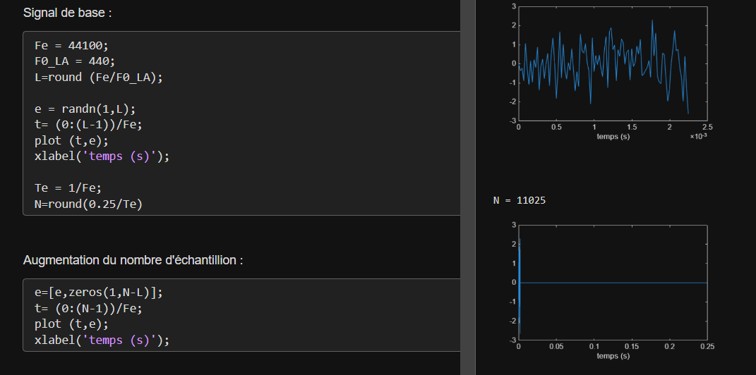Click the line 'e = randn(1,L);'
The image size is (756, 375).
point(85,109)
